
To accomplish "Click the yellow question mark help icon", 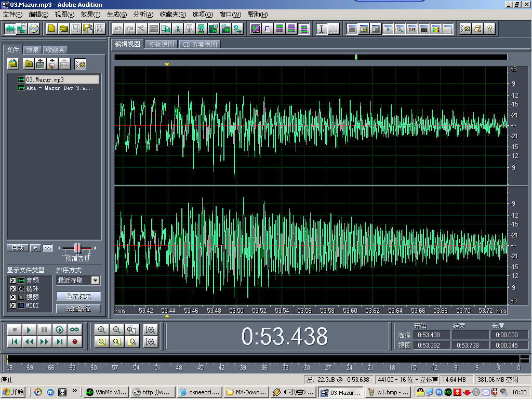I will tap(489, 29).
